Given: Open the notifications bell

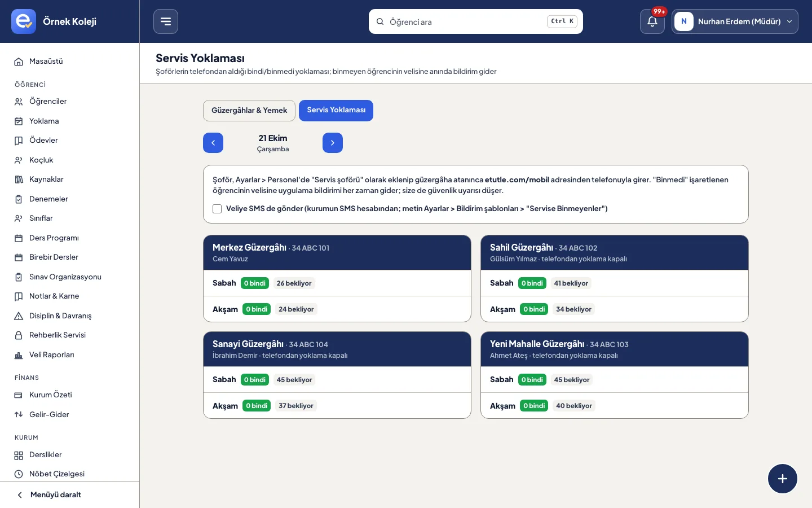Looking at the screenshot, I should point(652,21).
